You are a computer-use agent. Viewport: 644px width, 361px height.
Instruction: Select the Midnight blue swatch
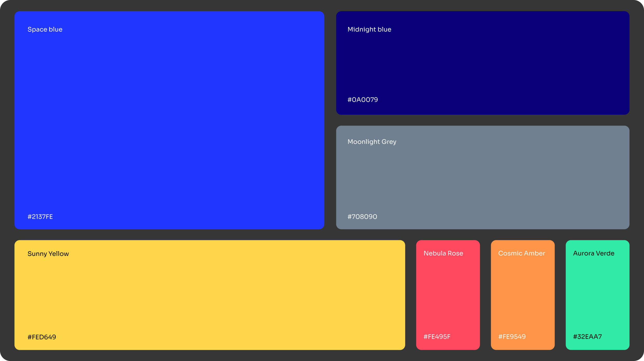coord(482,63)
